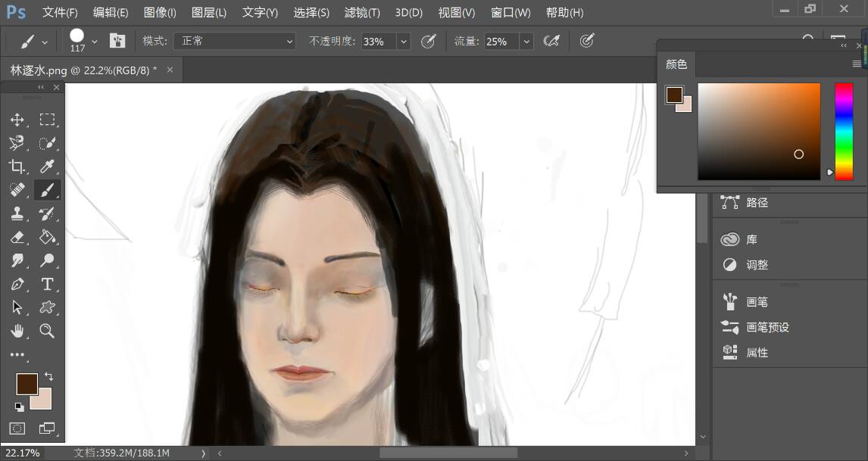Toggle pressure for size button
This screenshot has width=868, height=461.
point(587,41)
